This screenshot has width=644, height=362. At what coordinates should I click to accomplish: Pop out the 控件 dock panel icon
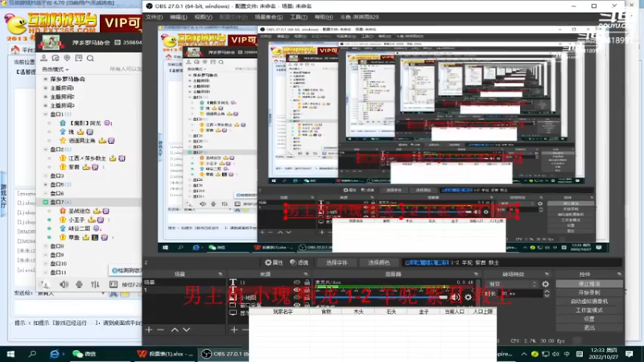click(x=619, y=274)
